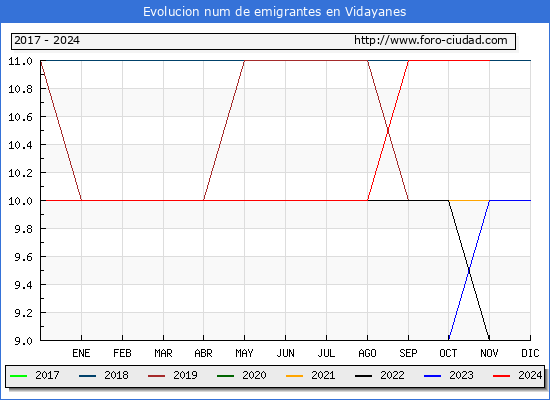Click the 2023 blue legend swatch

point(432,376)
